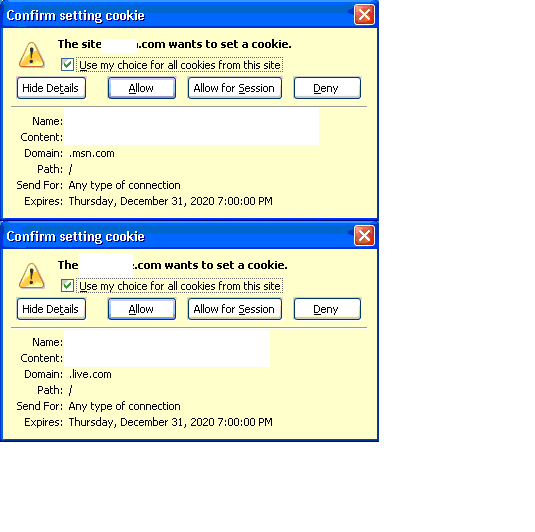Select the .msn.com domain value
This screenshot has width=535, height=532.
click(x=91, y=154)
